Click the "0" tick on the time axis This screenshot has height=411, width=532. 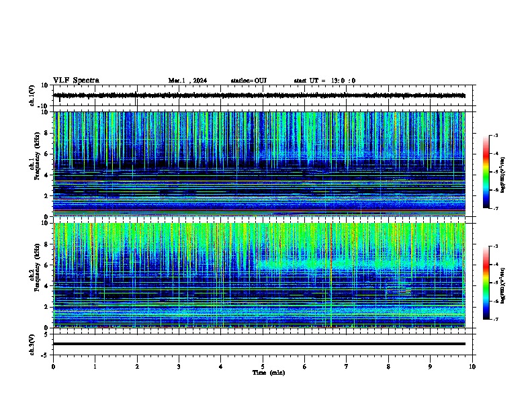point(53,367)
